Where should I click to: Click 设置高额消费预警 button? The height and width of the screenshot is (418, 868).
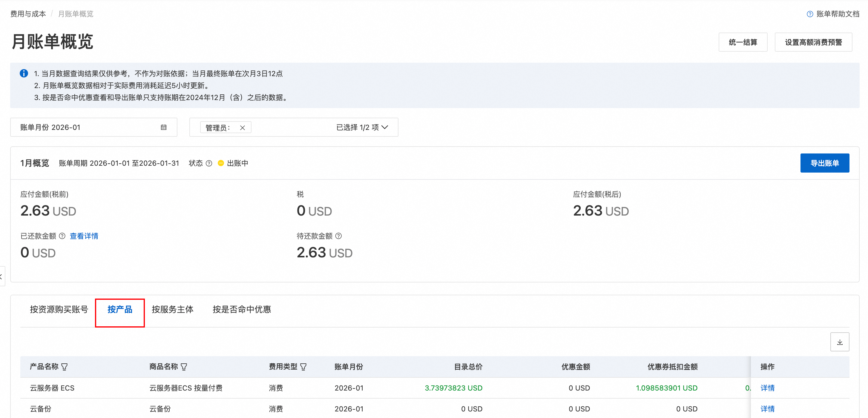pos(813,42)
